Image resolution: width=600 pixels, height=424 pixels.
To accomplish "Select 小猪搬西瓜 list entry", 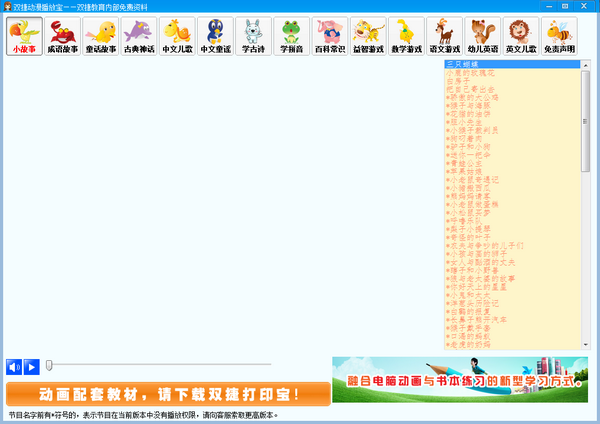I will pos(512,188).
